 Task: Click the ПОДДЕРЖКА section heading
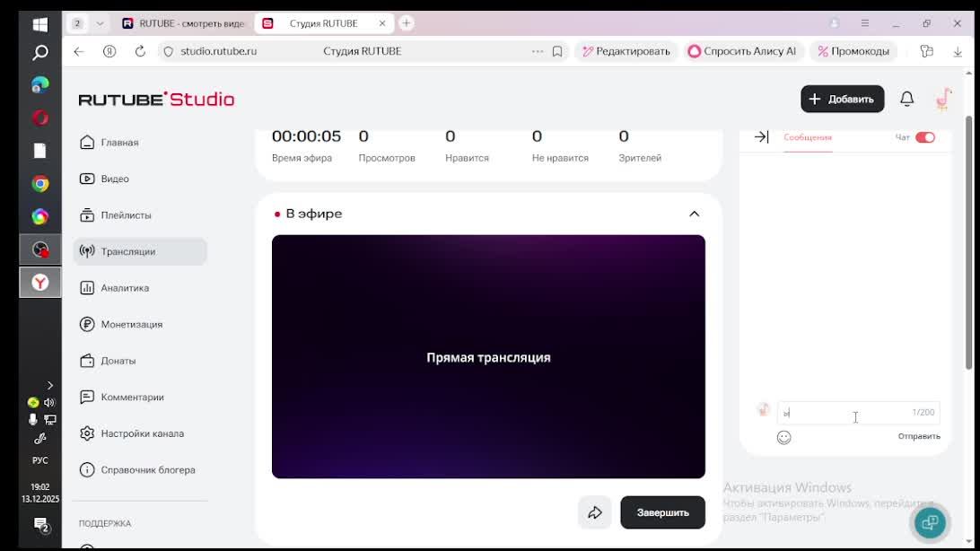click(105, 523)
